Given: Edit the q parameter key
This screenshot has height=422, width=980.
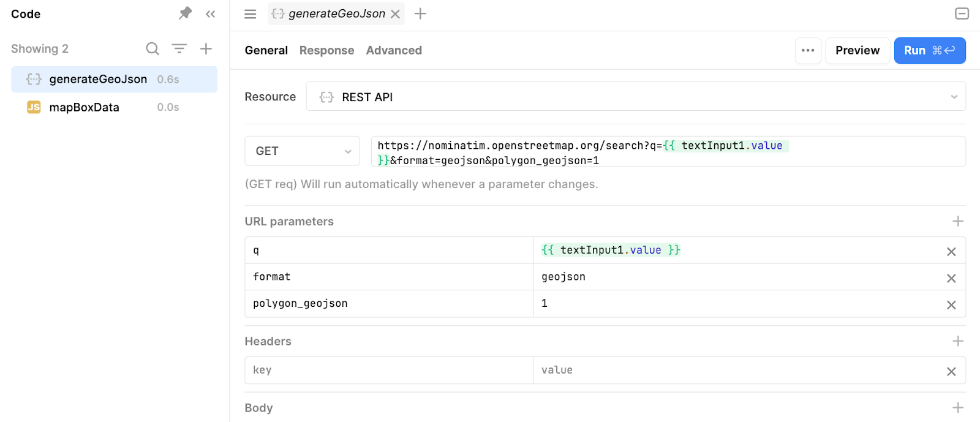Looking at the screenshot, I should tap(389, 251).
